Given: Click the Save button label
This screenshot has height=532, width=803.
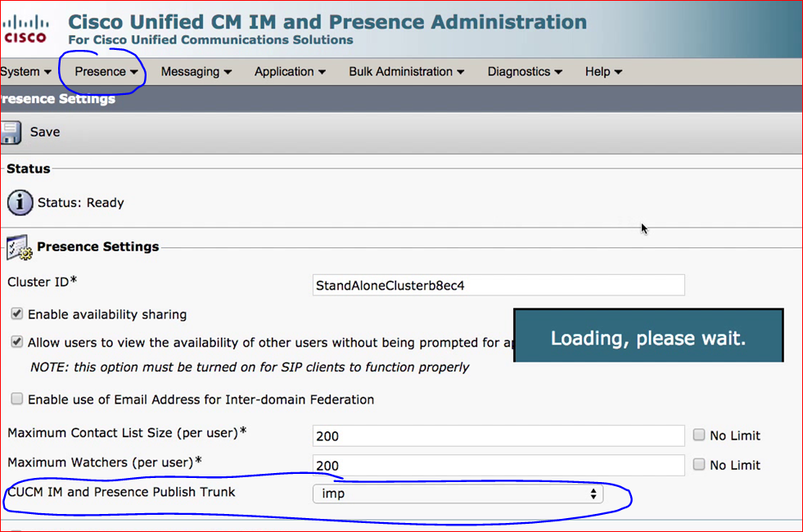Looking at the screenshot, I should [45, 132].
